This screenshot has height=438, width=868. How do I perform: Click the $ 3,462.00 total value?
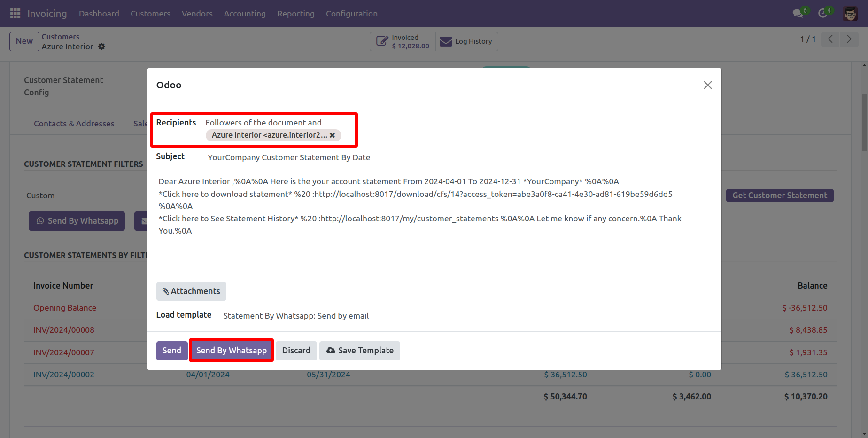[692, 397]
